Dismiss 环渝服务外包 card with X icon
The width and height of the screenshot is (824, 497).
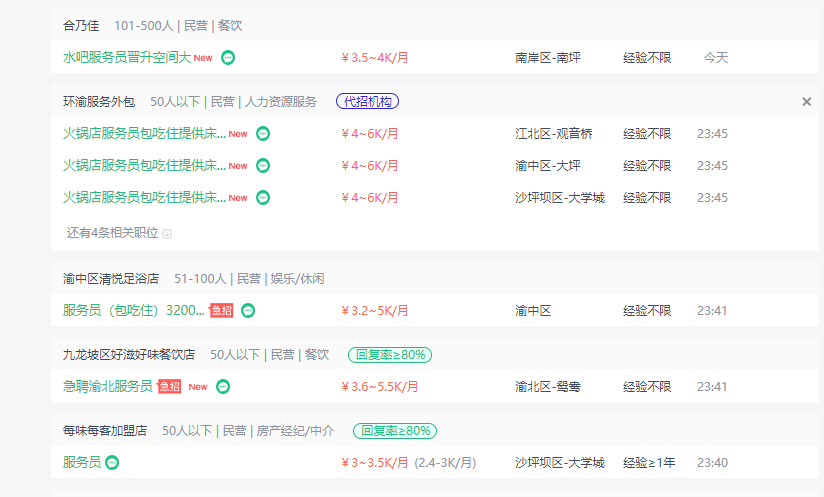[806, 102]
